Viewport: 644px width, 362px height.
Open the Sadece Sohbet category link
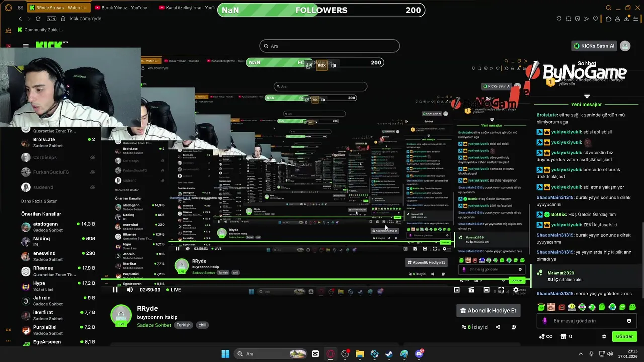pos(154,325)
